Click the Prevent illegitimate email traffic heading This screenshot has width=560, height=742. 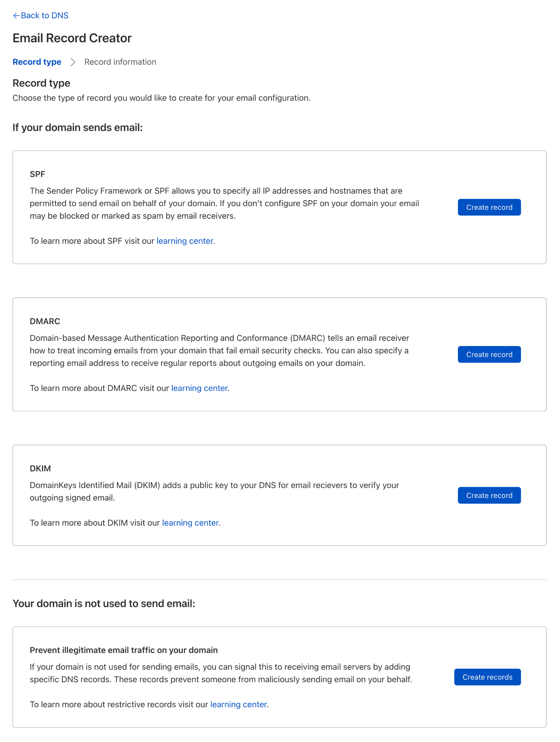123,650
